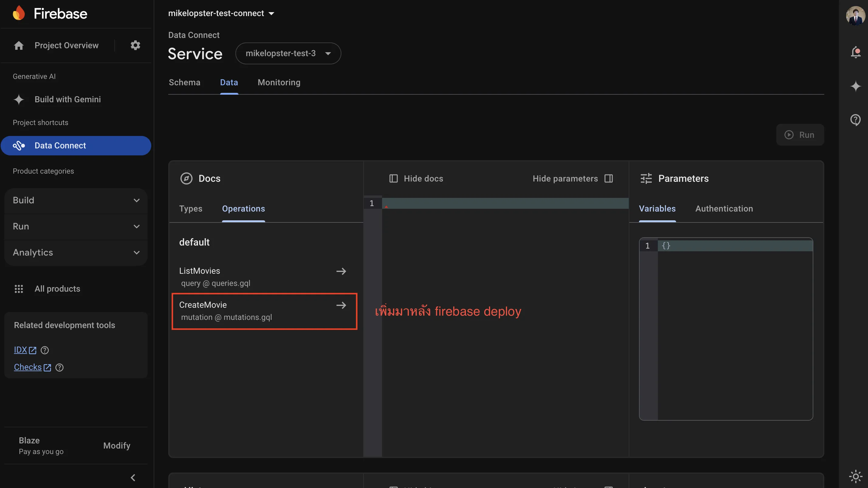
Task: Open CreateMovie with its arrow icon
Action: click(x=341, y=305)
